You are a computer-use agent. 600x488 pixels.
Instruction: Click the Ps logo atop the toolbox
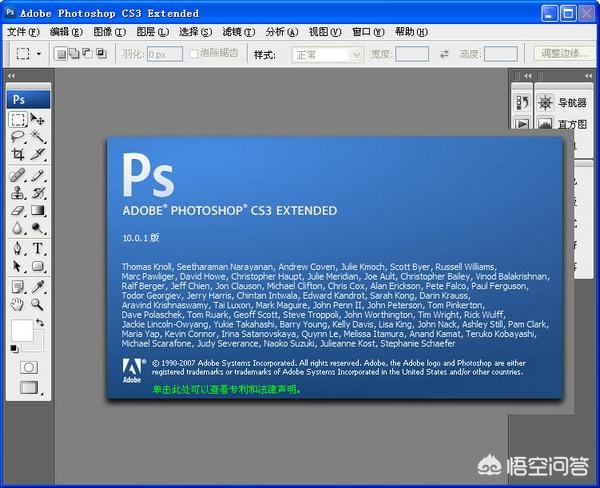pos(28,100)
